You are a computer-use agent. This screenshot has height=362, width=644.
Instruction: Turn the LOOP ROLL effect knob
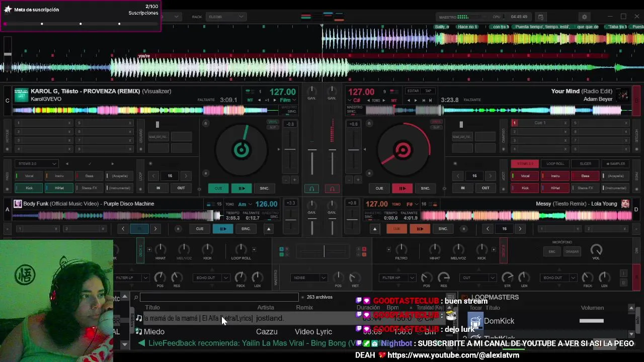241,249
